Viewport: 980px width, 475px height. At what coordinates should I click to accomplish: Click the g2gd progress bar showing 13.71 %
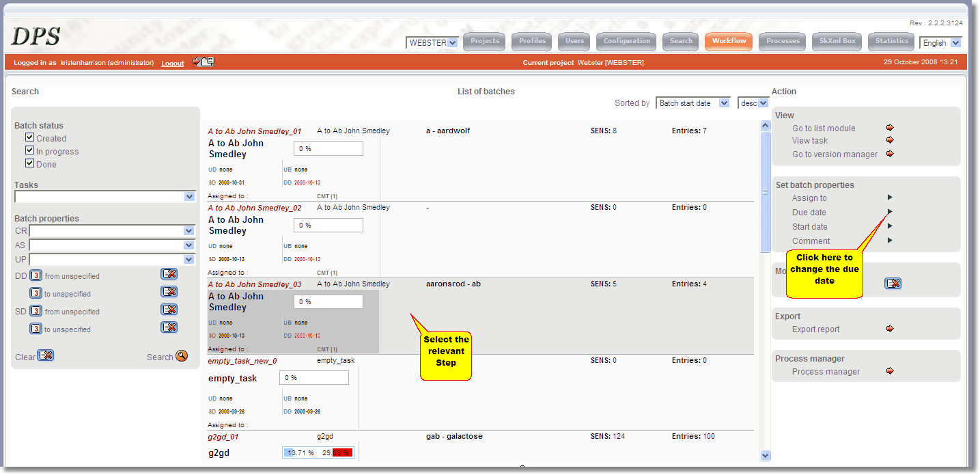point(318,452)
